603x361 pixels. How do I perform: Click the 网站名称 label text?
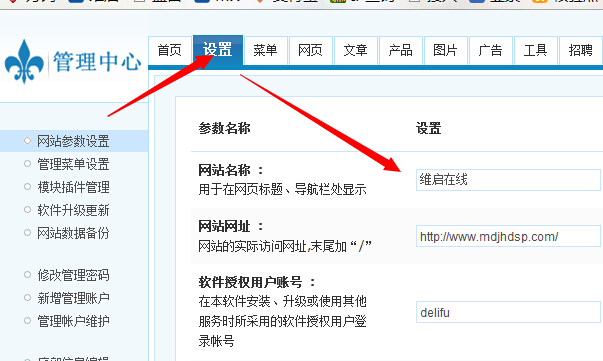coord(231,170)
